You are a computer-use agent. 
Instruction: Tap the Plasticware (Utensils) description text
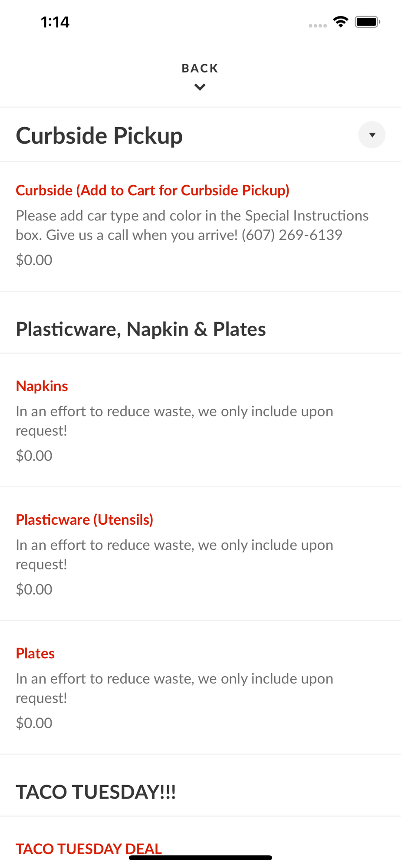(174, 555)
